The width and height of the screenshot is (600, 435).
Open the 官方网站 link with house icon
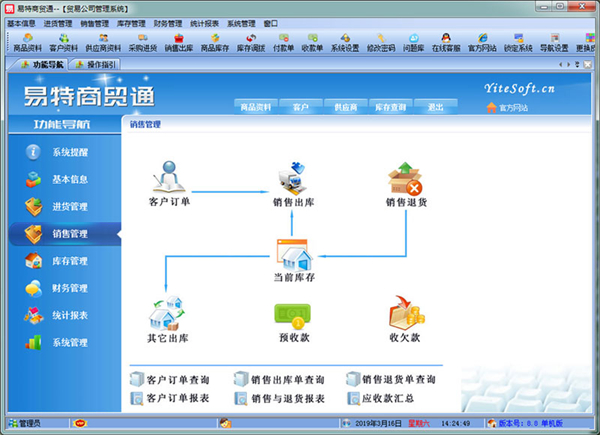click(x=507, y=108)
